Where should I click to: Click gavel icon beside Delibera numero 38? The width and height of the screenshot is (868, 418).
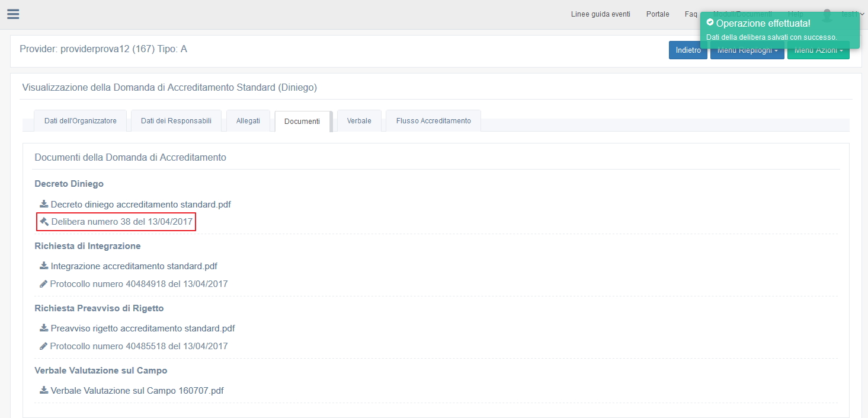click(x=44, y=222)
